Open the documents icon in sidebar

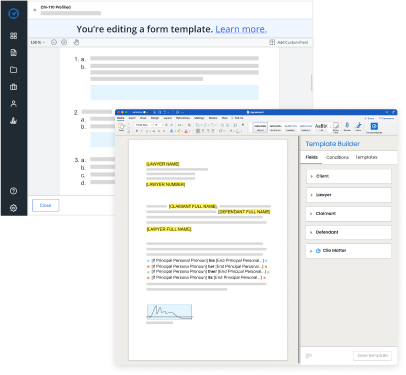point(14,53)
